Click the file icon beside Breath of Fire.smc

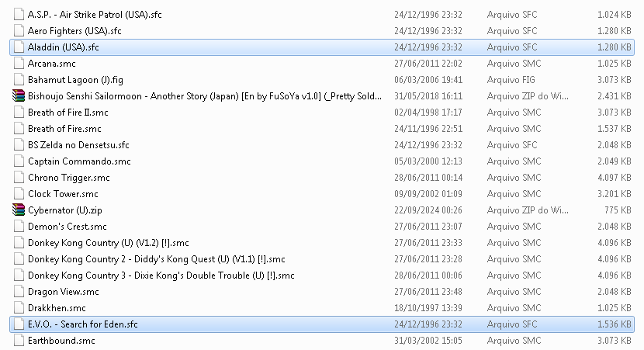point(19,129)
